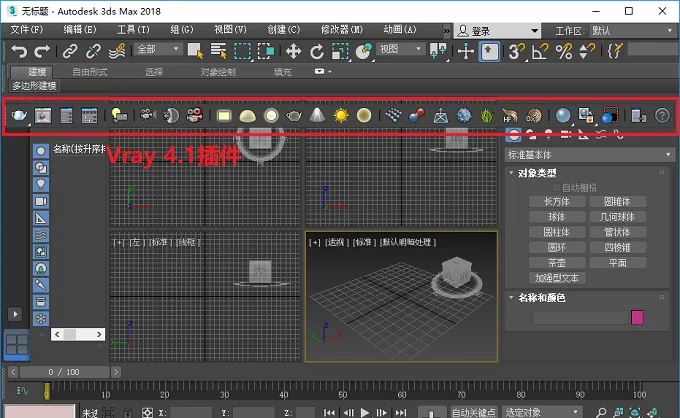The height and width of the screenshot is (418, 680).
Task: Click V-Ray light lister bulb icon
Action: click(x=119, y=115)
